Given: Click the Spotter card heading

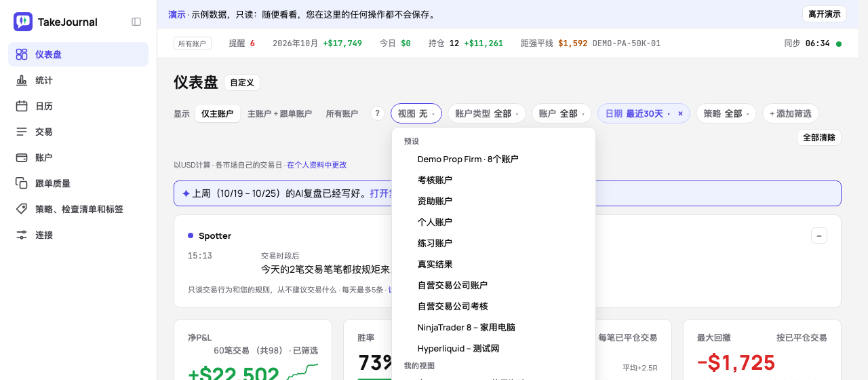Looking at the screenshot, I should tap(215, 235).
